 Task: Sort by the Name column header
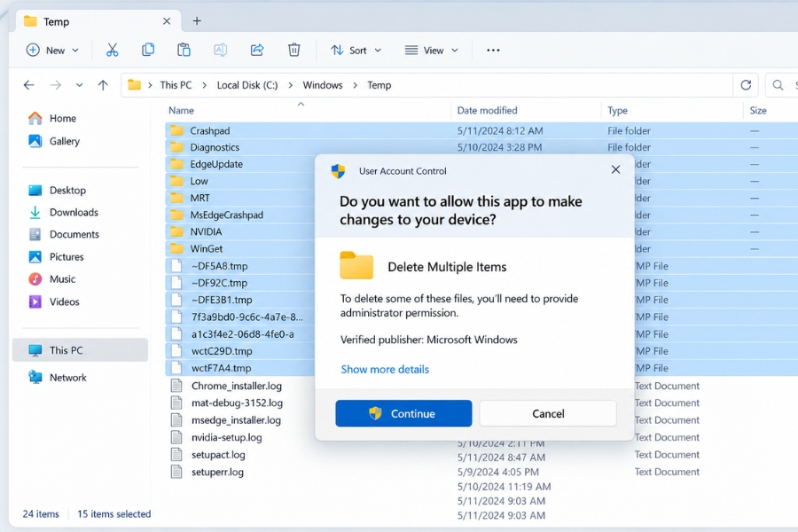pyautogui.click(x=181, y=110)
